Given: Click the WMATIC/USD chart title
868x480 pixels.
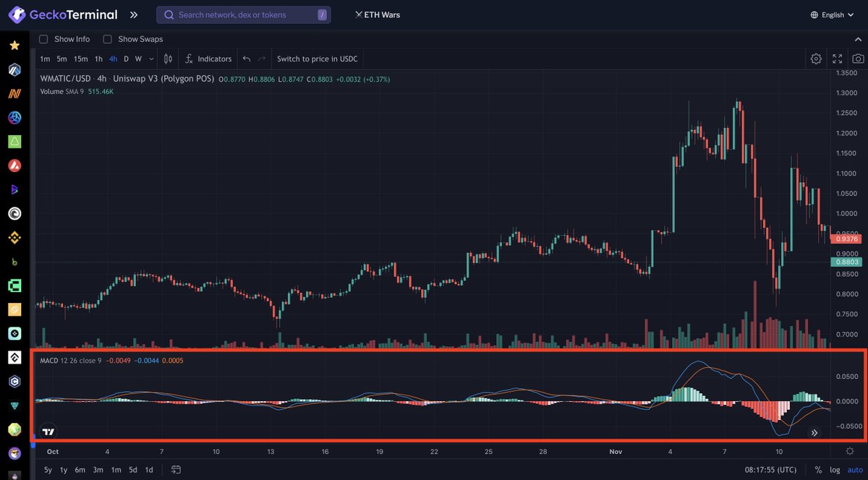Looking at the screenshot, I should 127,78.
